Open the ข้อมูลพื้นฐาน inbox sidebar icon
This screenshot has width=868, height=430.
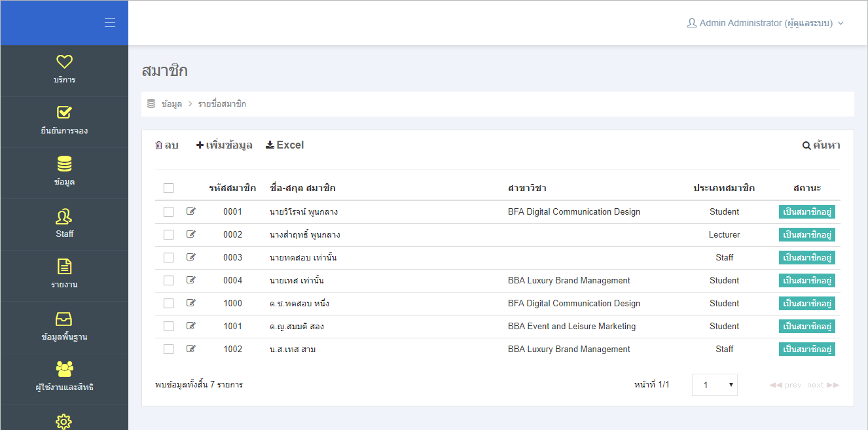click(x=64, y=319)
